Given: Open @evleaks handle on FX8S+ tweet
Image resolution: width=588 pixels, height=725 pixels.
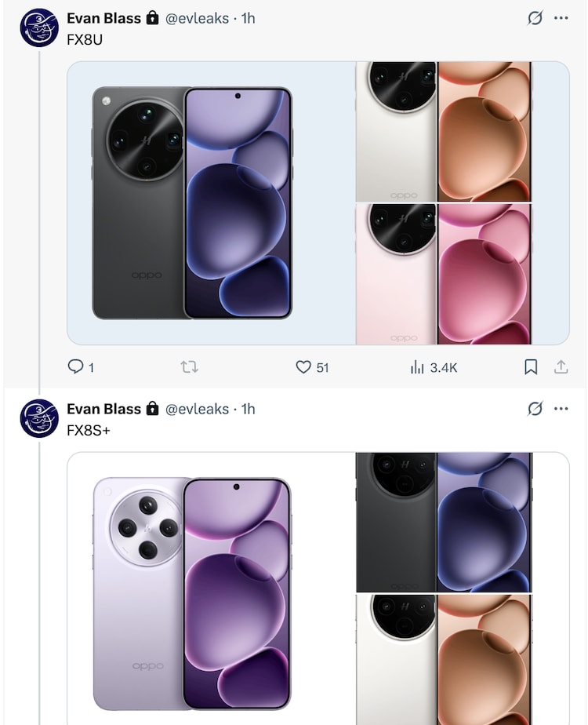Looking at the screenshot, I should tap(198, 409).
